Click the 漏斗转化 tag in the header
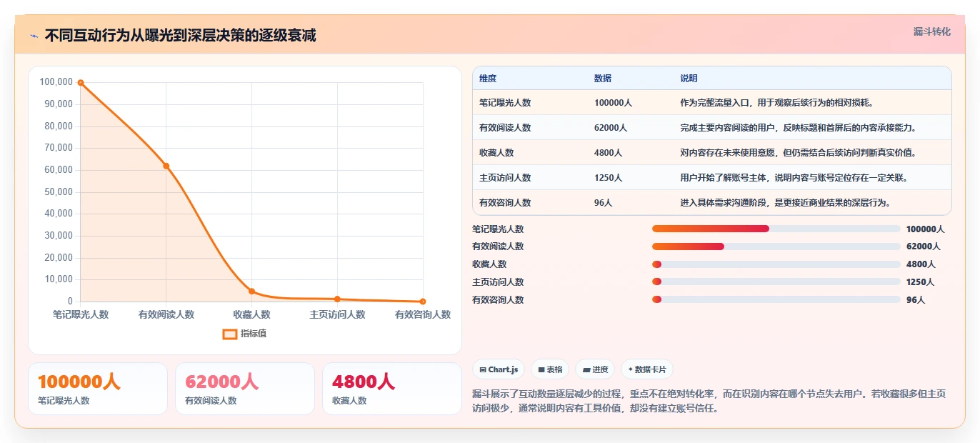The width and height of the screenshot is (980, 443). [x=932, y=31]
